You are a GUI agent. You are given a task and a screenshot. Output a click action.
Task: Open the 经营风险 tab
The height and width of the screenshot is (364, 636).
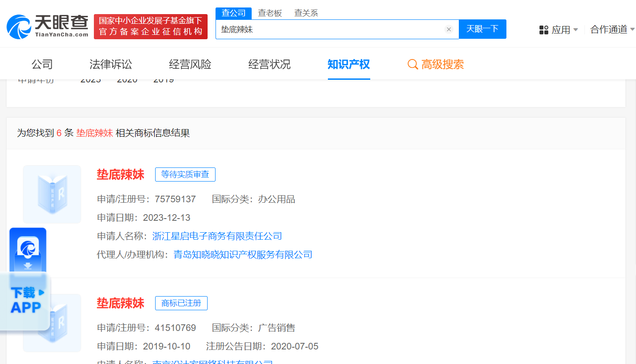click(190, 64)
